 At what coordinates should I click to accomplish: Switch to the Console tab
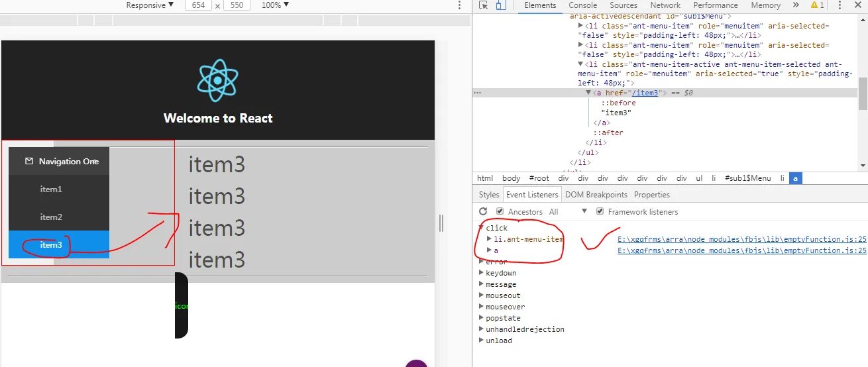tap(583, 5)
